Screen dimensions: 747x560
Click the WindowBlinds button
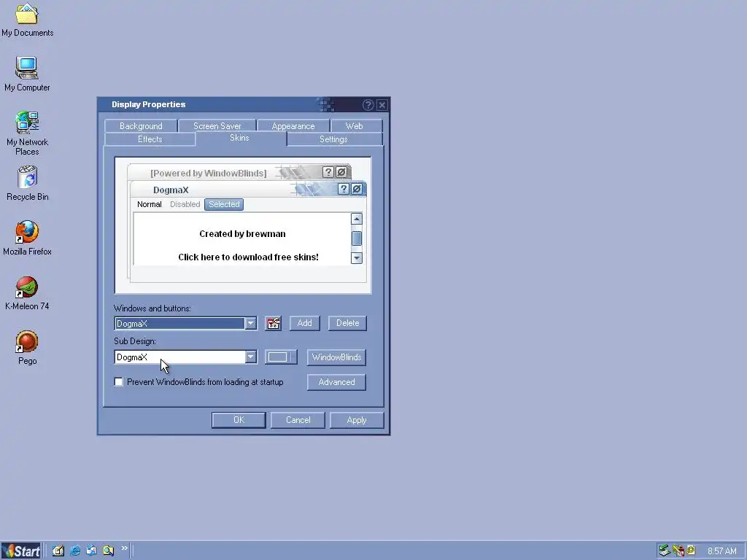[336, 357]
